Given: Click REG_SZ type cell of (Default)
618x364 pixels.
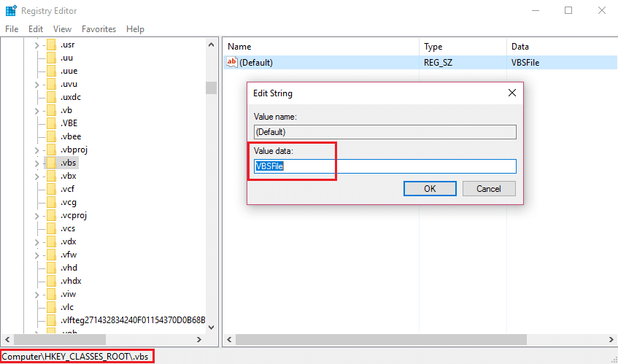Looking at the screenshot, I should (438, 63).
